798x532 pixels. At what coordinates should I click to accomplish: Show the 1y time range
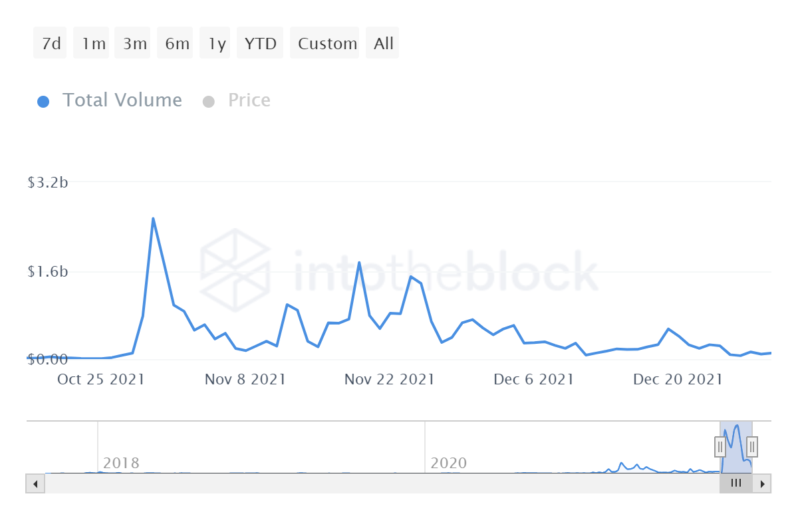point(217,44)
